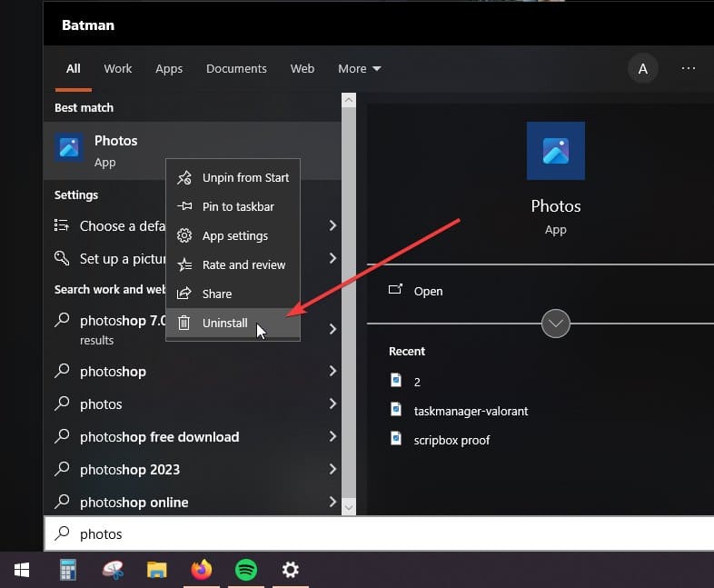714x588 pixels.
Task: Choose Unpin from Start in context menu
Action: [233, 177]
